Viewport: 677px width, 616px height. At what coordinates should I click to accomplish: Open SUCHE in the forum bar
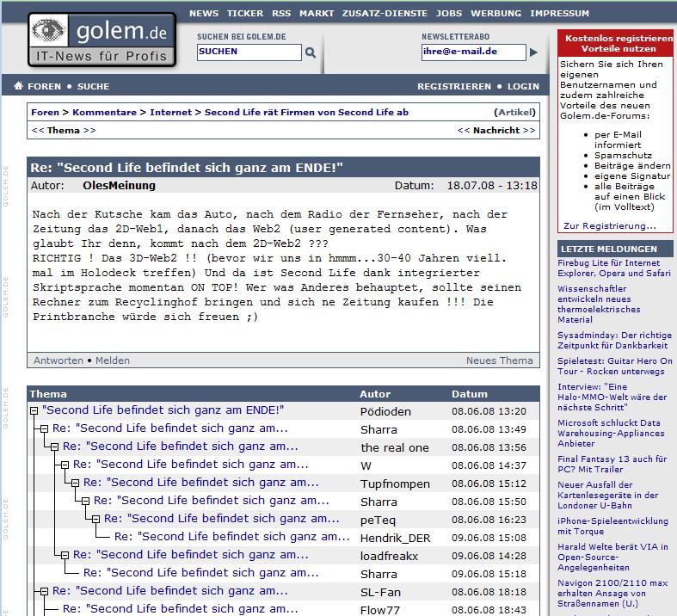[x=93, y=86]
